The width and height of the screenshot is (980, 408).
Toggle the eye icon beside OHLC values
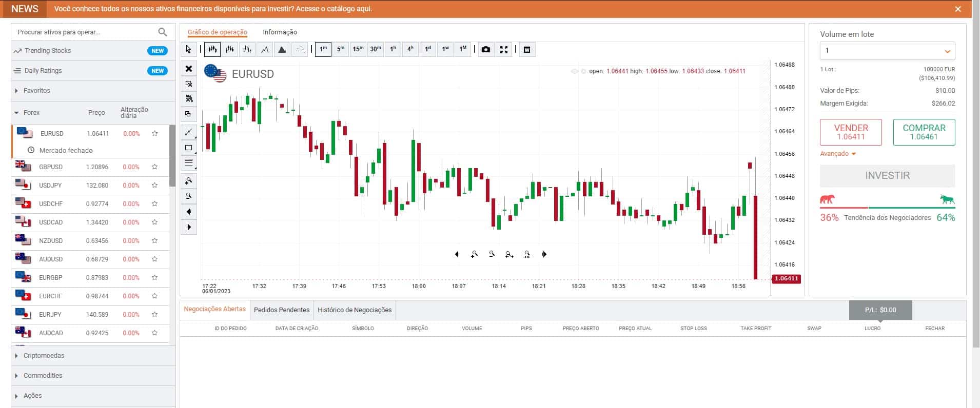pyautogui.click(x=574, y=71)
